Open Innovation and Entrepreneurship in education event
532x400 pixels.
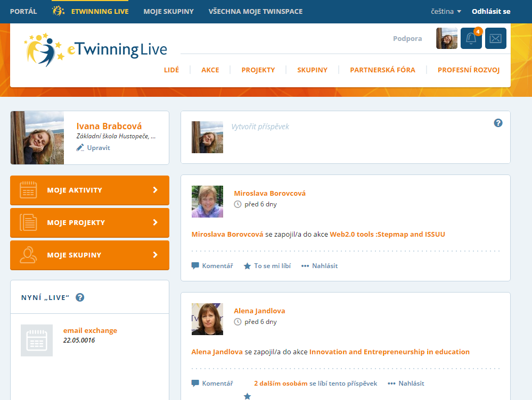(x=389, y=352)
